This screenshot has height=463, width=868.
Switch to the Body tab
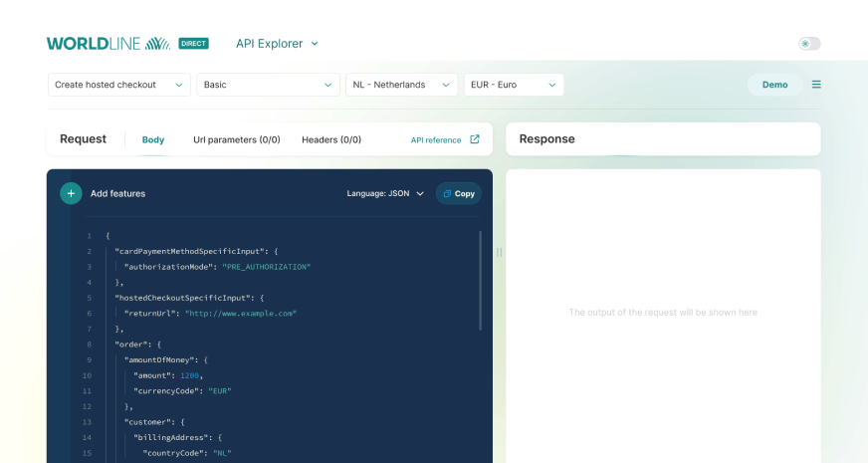tap(153, 139)
